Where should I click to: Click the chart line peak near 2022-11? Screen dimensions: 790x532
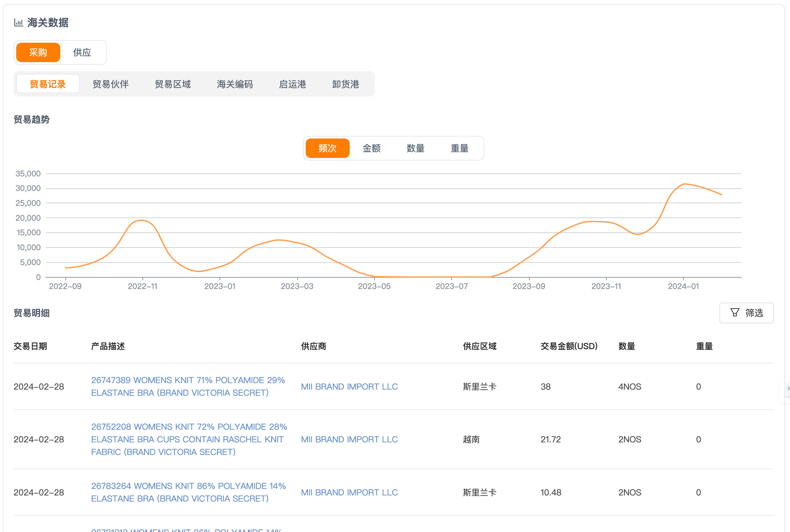(141, 220)
